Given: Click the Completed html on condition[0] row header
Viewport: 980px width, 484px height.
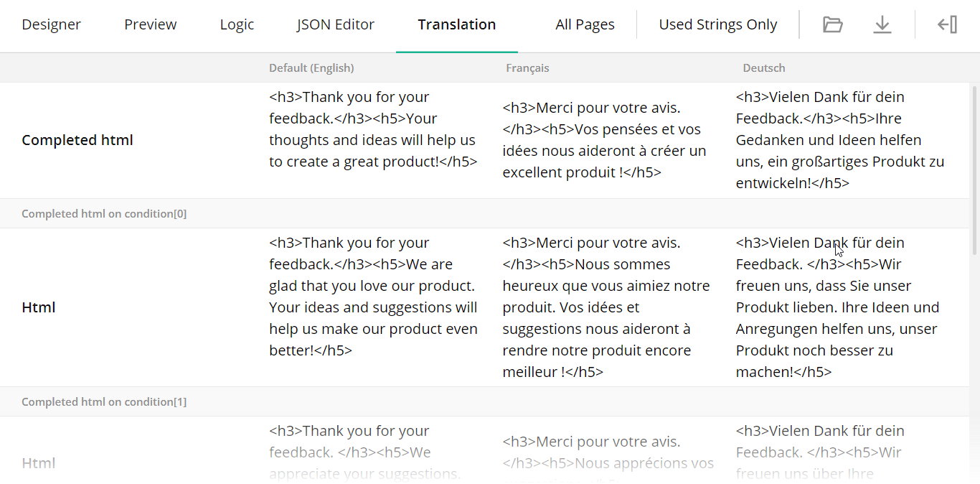Looking at the screenshot, I should [104, 213].
